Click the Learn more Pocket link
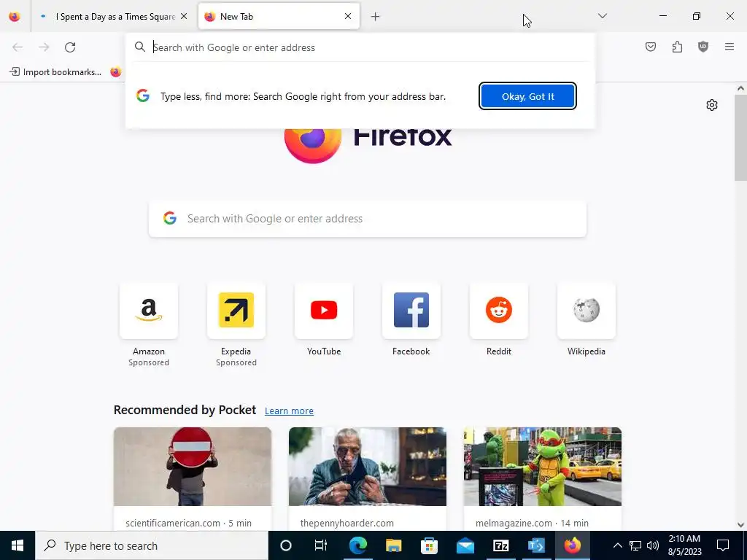The image size is (747, 560). [x=289, y=411]
